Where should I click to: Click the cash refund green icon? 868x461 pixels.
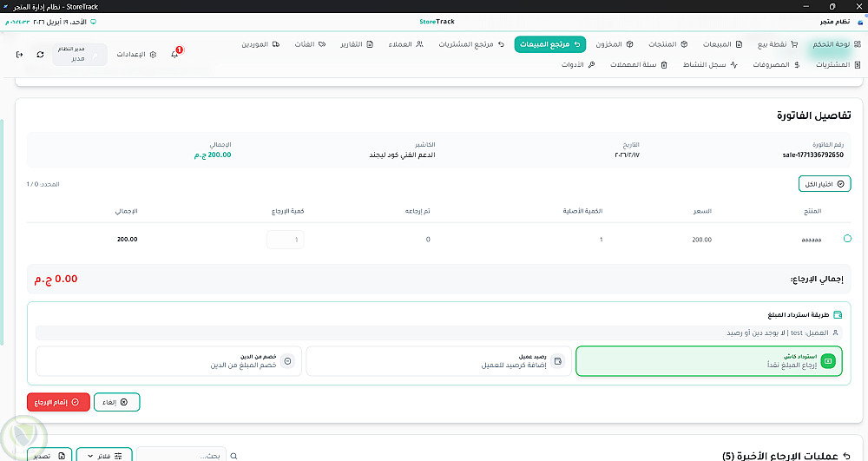pos(828,361)
